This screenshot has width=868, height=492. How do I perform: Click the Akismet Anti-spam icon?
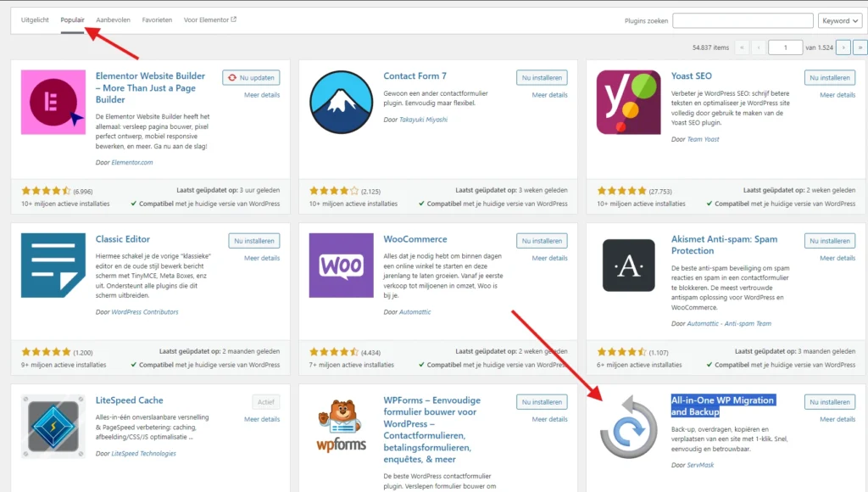(629, 265)
